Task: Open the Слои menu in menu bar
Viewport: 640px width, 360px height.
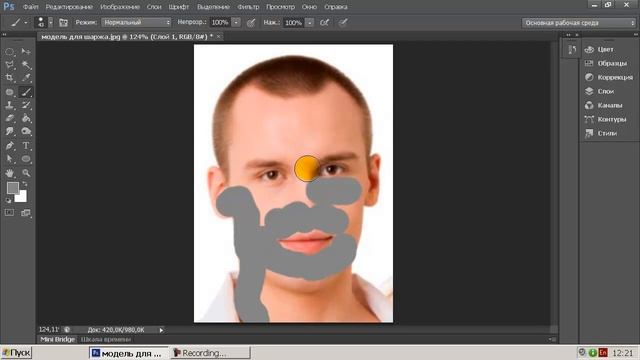Action: [154, 7]
